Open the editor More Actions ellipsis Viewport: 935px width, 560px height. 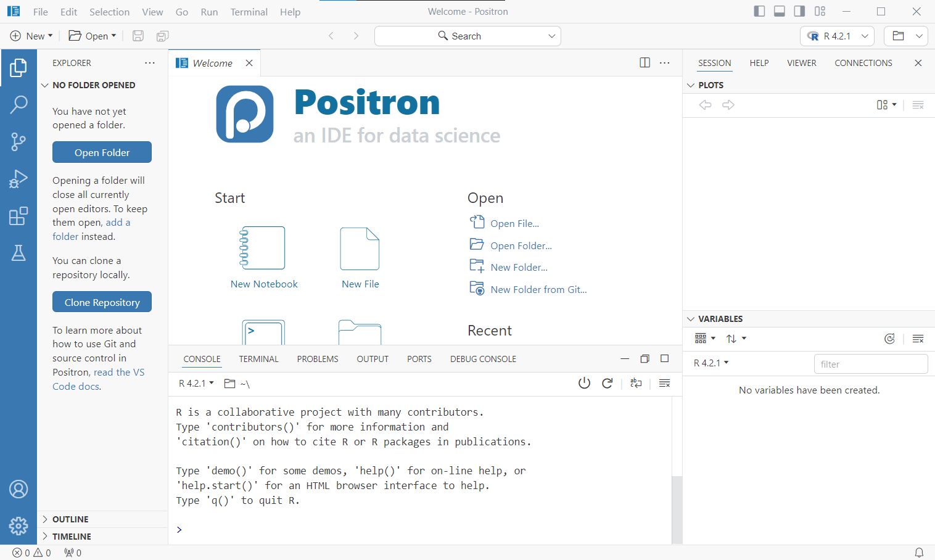pos(664,63)
